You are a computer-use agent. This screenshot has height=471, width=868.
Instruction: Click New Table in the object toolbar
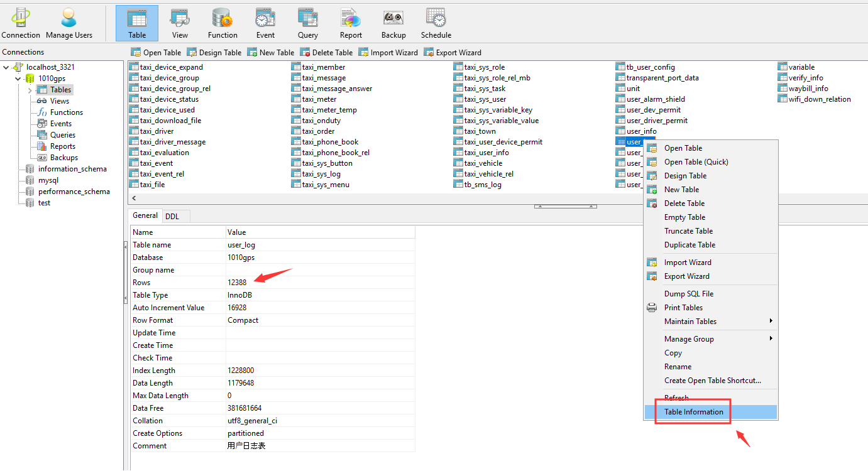click(x=270, y=53)
